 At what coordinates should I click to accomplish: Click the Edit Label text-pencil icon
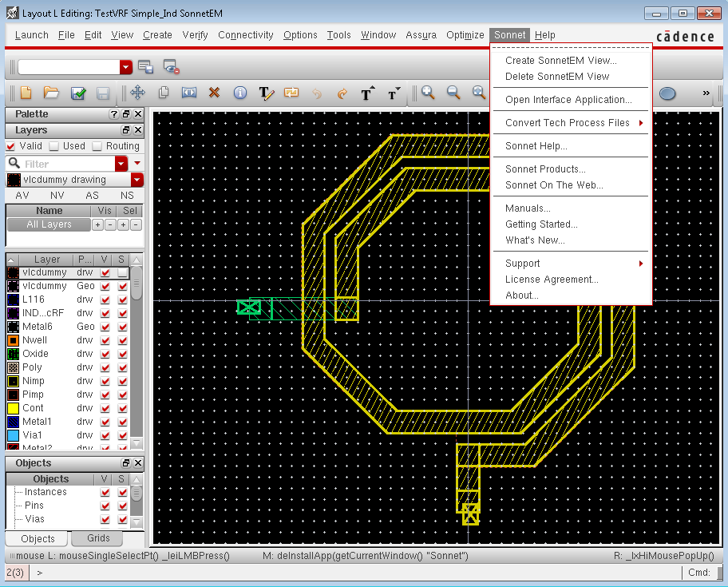[266, 93]
